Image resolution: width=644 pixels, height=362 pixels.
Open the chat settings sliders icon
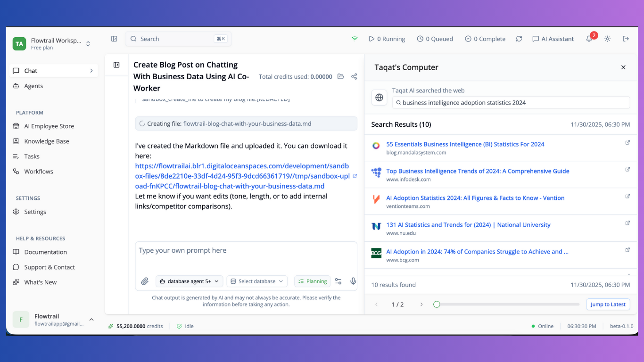pyautogui.click(x=338, y=281)
